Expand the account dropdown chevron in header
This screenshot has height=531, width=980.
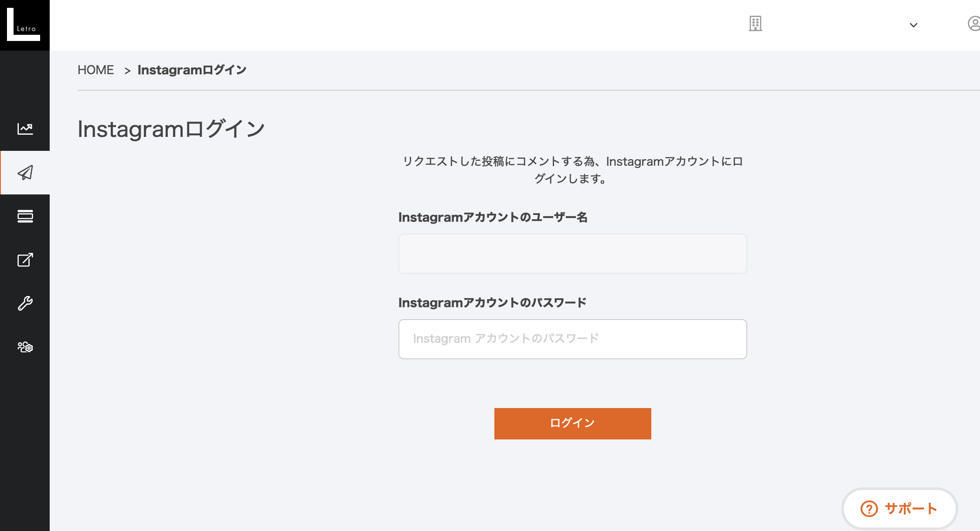914,25
